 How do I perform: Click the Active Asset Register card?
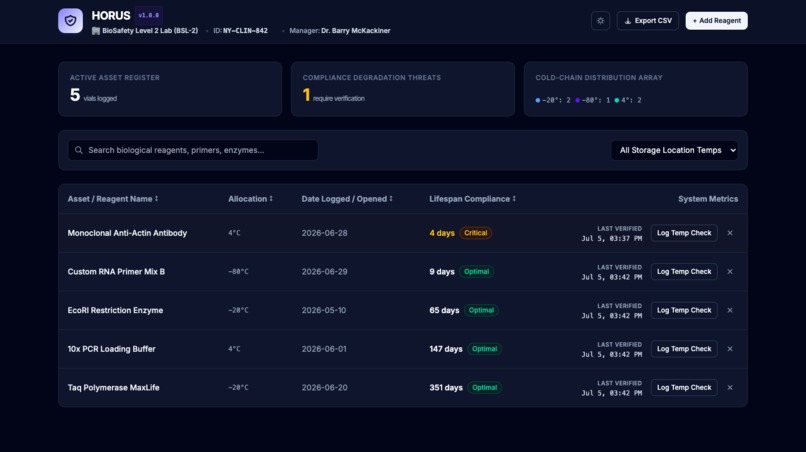(170, 89)
